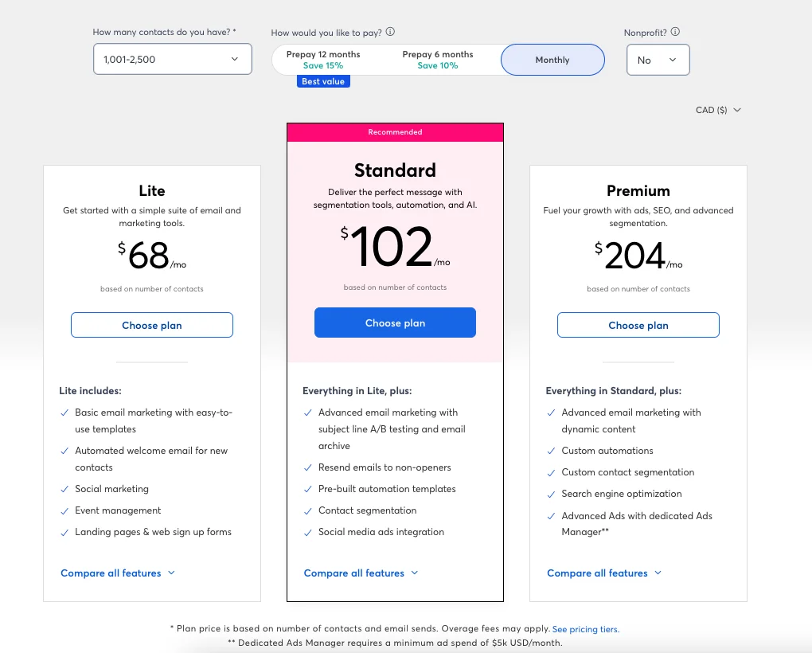Click the chevron on the contacts dropdown
The image size is (812, 653).
pos(234,59)
